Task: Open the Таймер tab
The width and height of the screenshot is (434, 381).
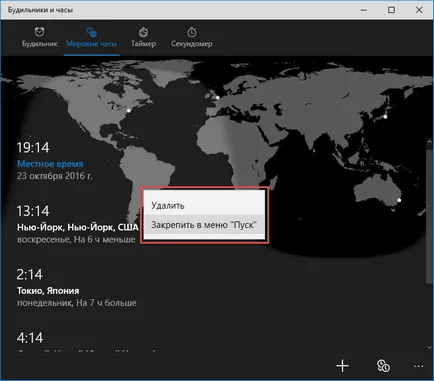Action: coord(143,37)
